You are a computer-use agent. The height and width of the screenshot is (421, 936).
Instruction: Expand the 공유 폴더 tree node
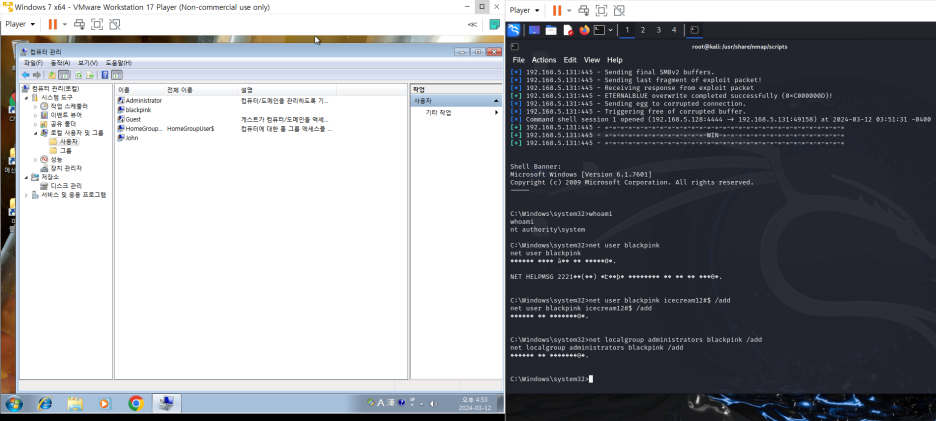pos(36,124)
